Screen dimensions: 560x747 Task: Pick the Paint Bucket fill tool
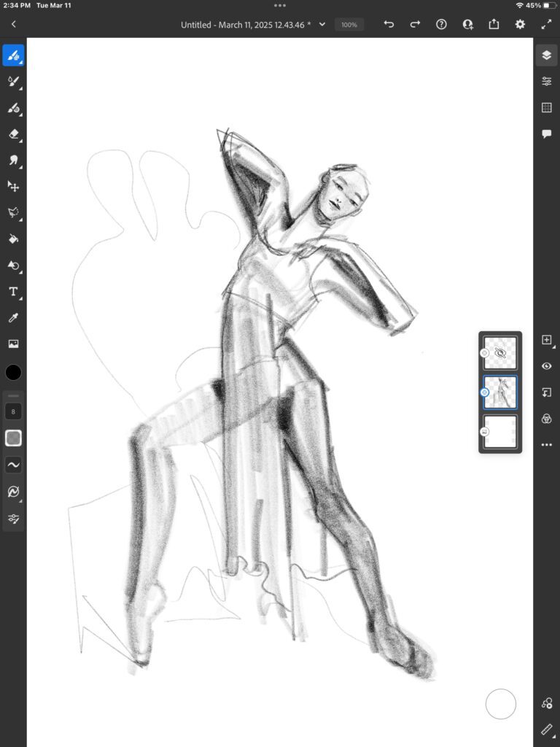pyautogui.click(x=13, y=239)
